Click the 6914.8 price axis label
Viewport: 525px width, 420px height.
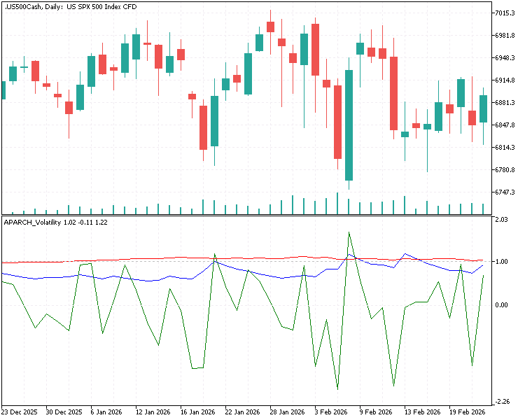pyautogui.click(x=505, y=80)
